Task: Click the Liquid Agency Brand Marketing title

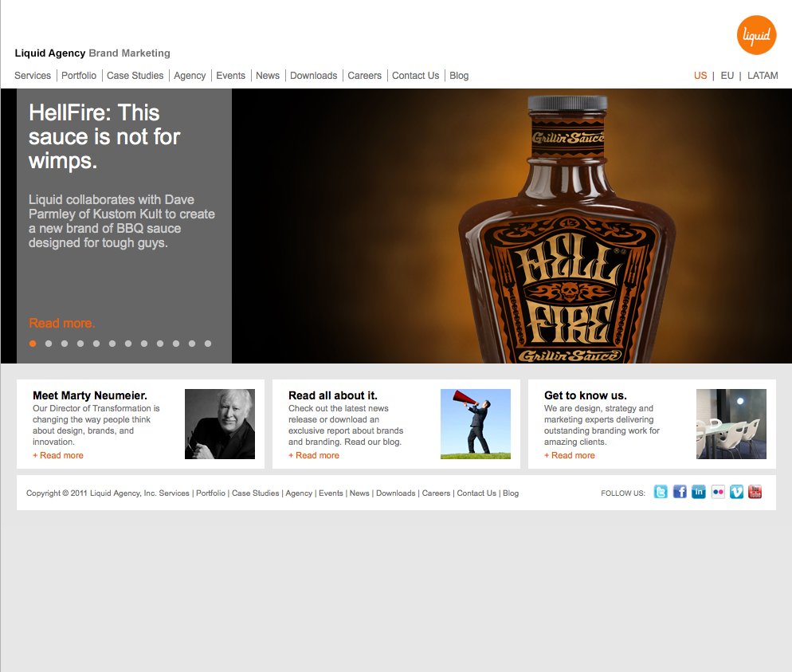Action: [92, 53]
